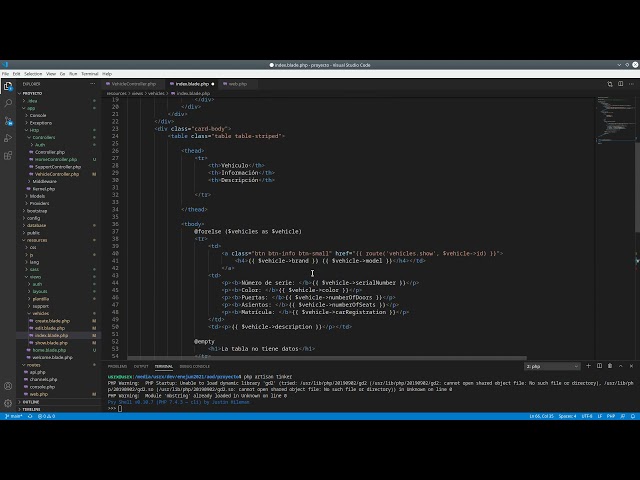Open the terminal selector dropdown showing php
The image size is (640, 480).
pyautogui.click(x=551, y=366)
